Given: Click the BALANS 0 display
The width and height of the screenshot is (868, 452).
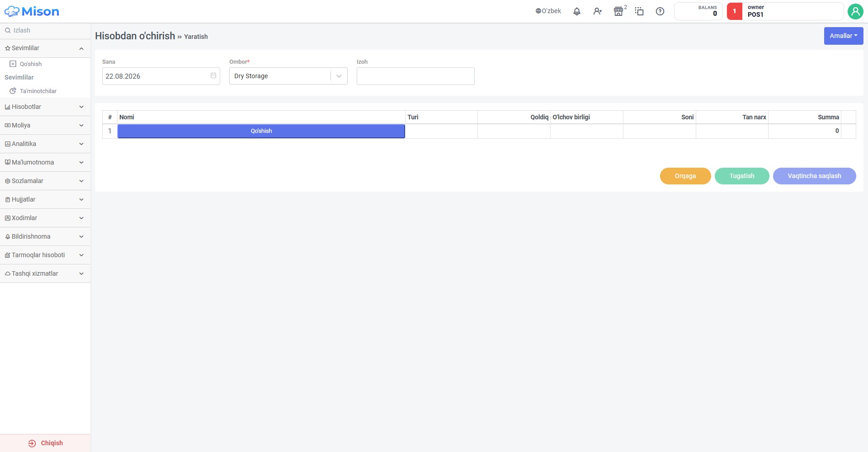Looking at the screenshot, I should (x=698, y=11).
